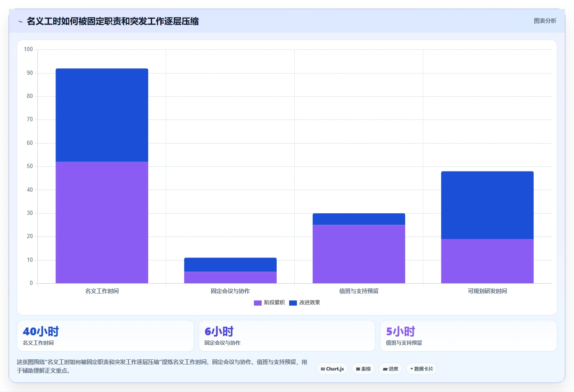Image resolution: width=574 pixels, height=392 pixels.
Task: Click the 值班与支持预留 caption under 5小时
Action: [404, 343]
